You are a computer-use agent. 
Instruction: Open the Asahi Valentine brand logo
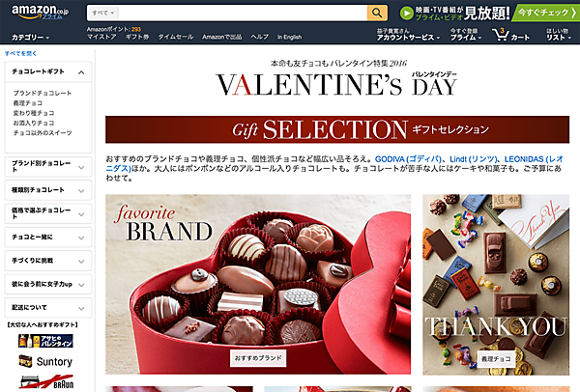pyautogui.click(x=45, y=341)
